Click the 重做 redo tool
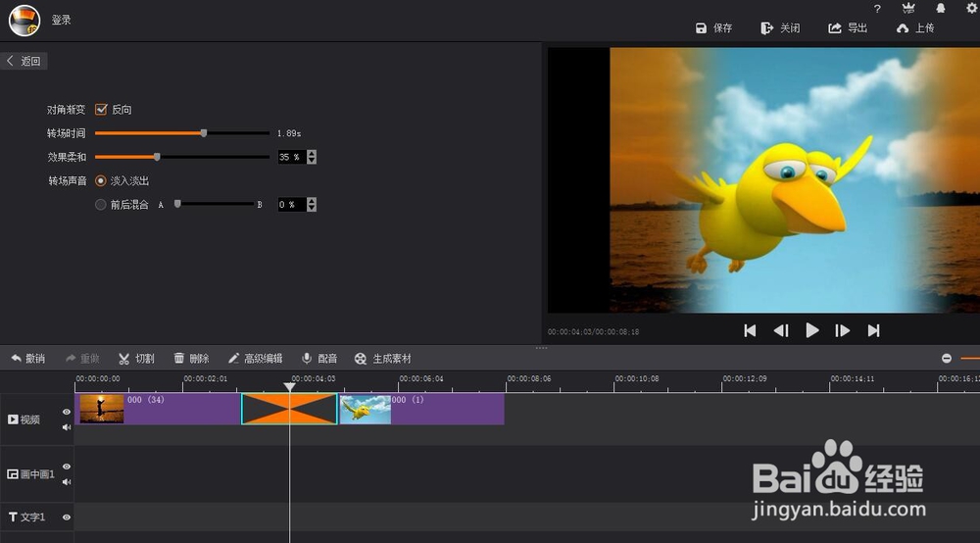The height and width of the screenshot is (543, 980). 82,359
